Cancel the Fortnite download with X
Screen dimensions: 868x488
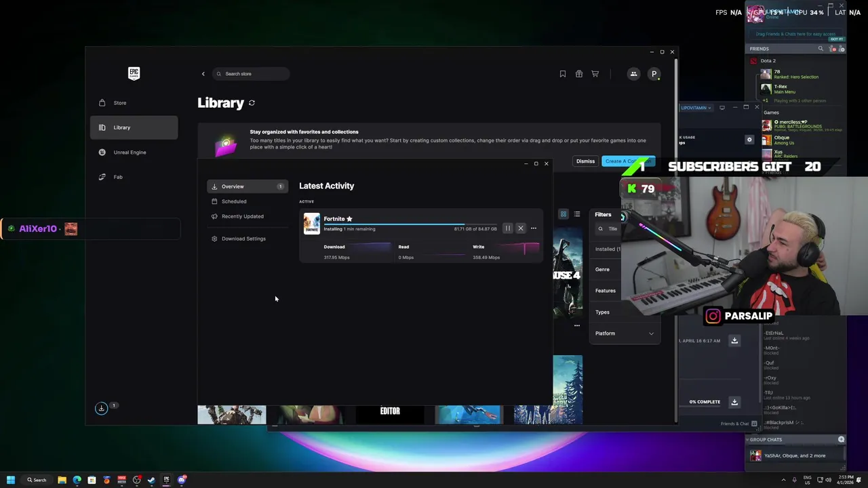(521, 228)
